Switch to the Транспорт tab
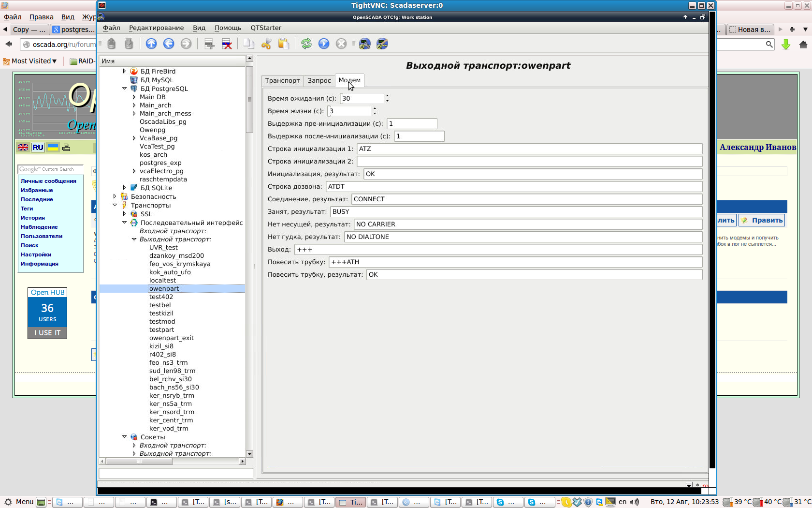The width and height of the screenshot is (812, 508). click(x=282, y=81)
